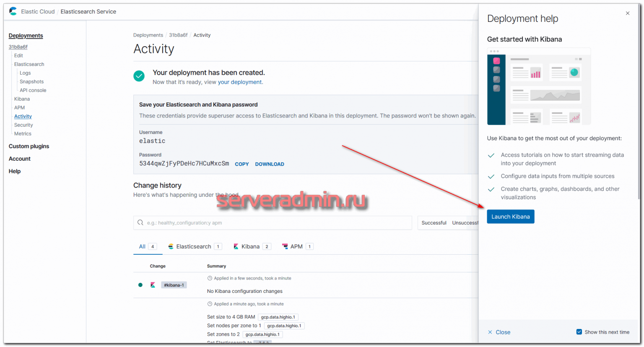Open deployment 31b8a6f in the sidebar
The image size is (644, 347).
pyautogui.click(x=18, y=47)
